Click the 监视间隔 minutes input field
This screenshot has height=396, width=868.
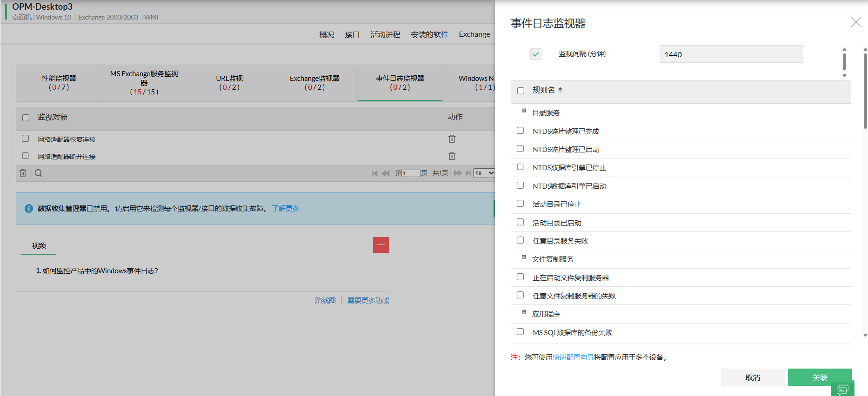pos(731,54)
